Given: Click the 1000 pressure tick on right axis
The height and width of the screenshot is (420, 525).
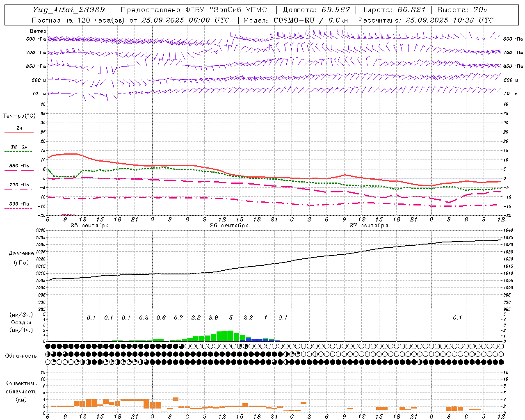Looking at the screenshot, I should pos(508,288).
